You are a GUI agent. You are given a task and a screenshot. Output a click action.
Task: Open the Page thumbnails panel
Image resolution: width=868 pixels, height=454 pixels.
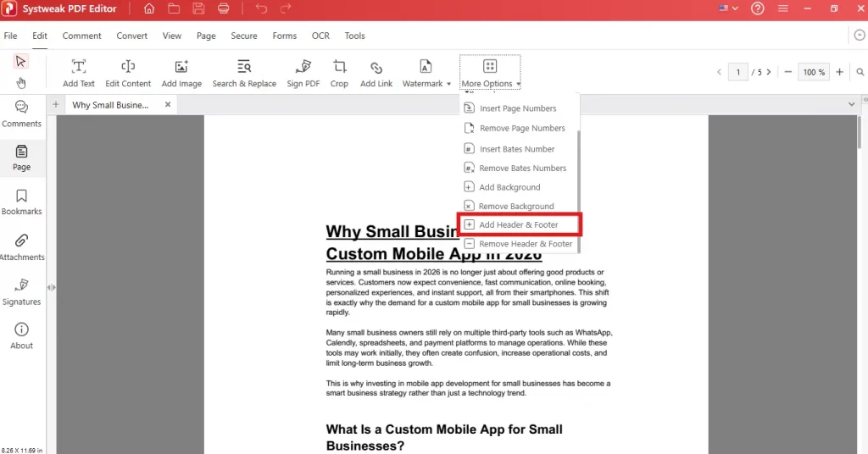[21, 158]
